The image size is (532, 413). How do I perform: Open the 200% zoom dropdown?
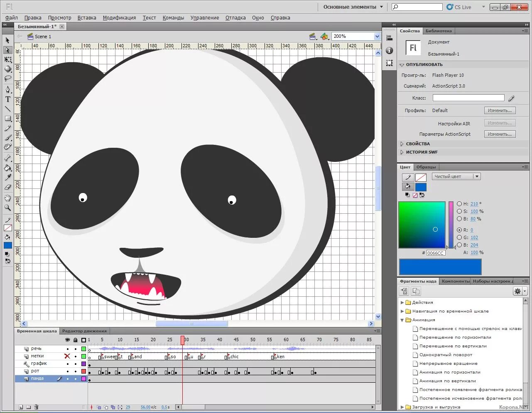tap(377, 37)
